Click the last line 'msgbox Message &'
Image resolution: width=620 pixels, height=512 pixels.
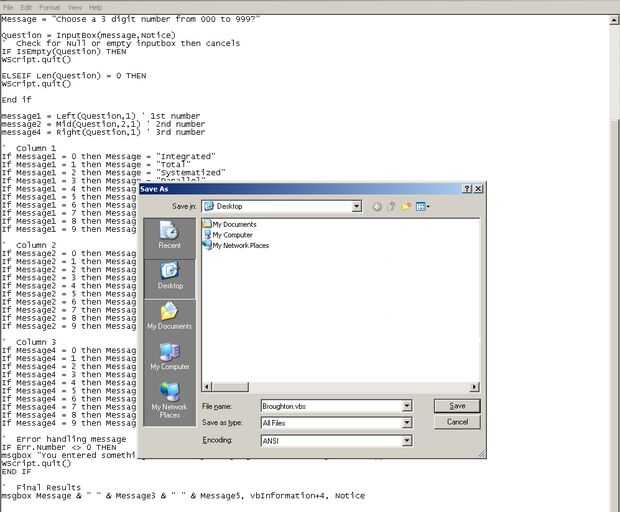coord(183,496)
